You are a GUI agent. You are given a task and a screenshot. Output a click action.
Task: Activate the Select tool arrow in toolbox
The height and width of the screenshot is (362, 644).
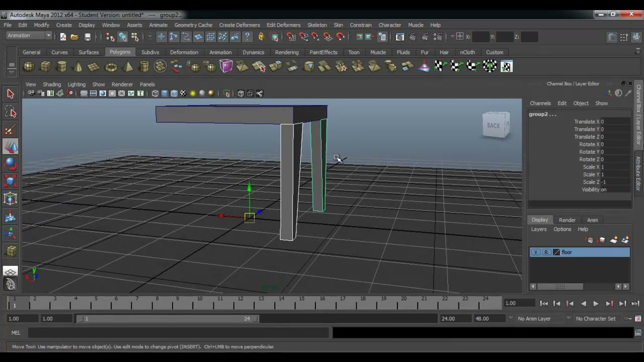pos(11,94)
